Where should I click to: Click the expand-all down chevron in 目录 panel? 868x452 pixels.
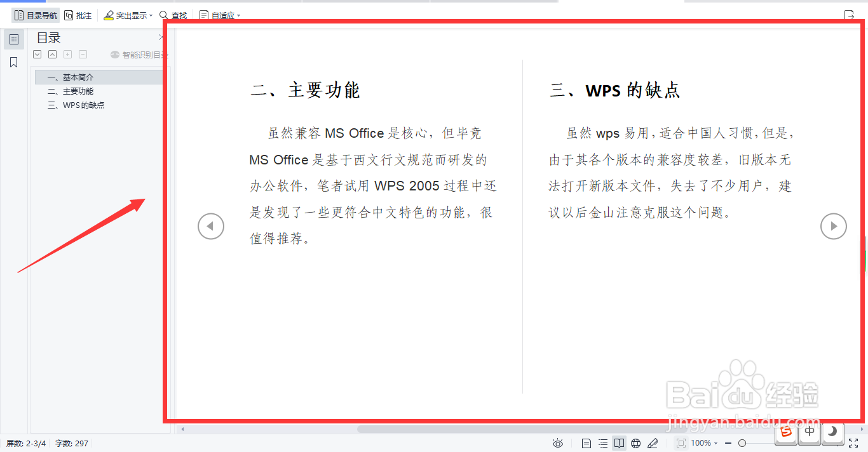coord(37,55)
